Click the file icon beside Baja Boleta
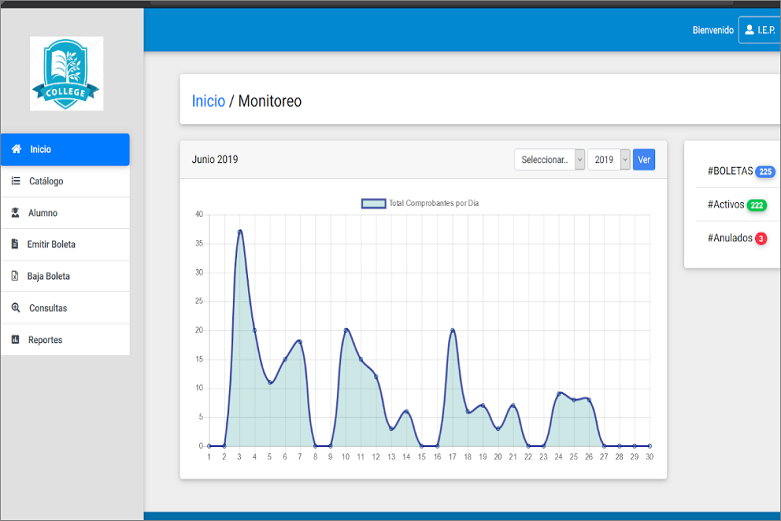781x521 pixels. 16,276
